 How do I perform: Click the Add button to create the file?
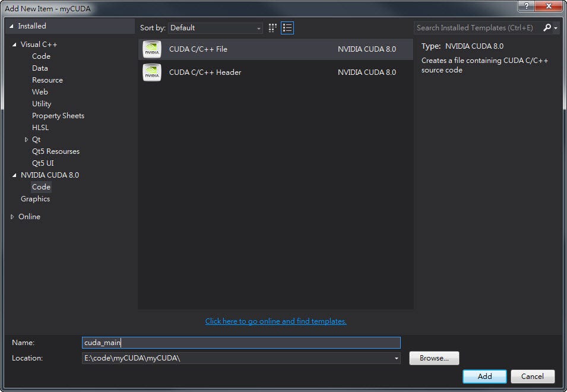coord(484,377)
